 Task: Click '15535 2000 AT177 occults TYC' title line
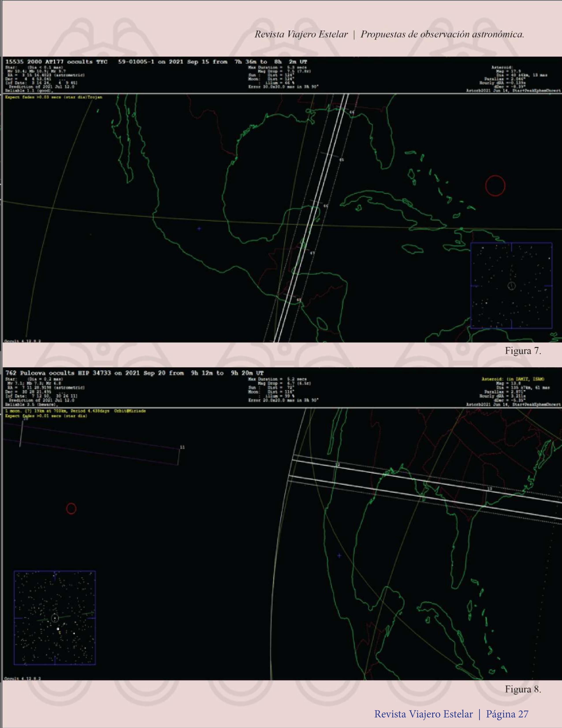click(57, 62)
